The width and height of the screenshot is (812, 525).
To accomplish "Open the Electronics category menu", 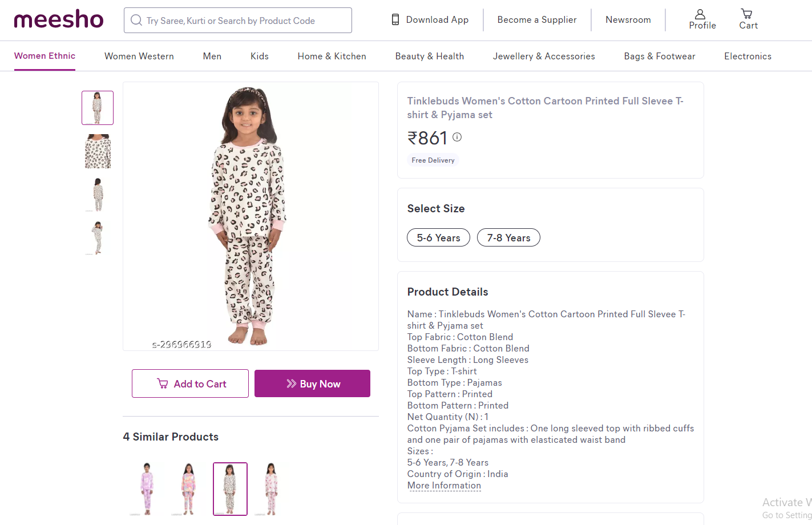I will coord(748,56).
